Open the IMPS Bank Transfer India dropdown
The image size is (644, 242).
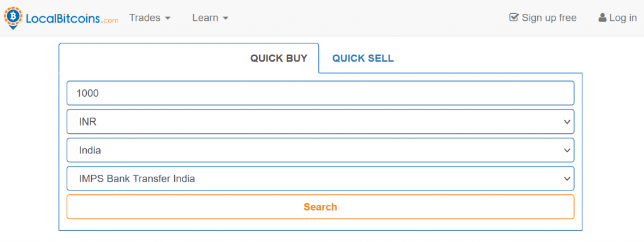click(x=320, y=179)
